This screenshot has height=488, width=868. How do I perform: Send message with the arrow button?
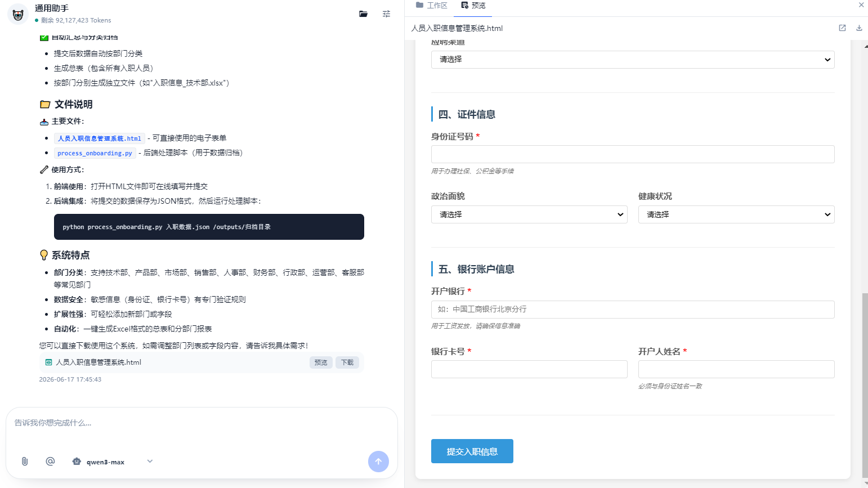pos(378,462)
